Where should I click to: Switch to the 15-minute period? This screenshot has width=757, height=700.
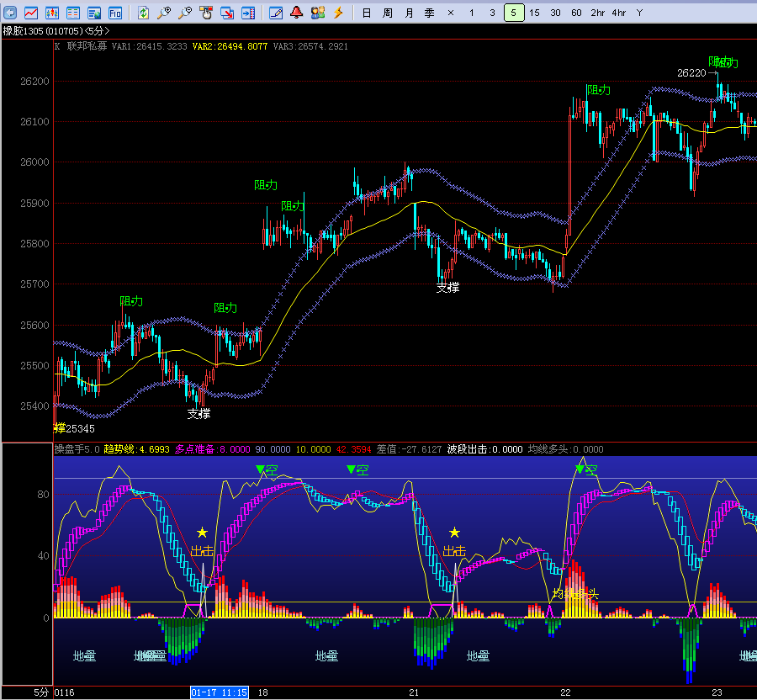534,13
